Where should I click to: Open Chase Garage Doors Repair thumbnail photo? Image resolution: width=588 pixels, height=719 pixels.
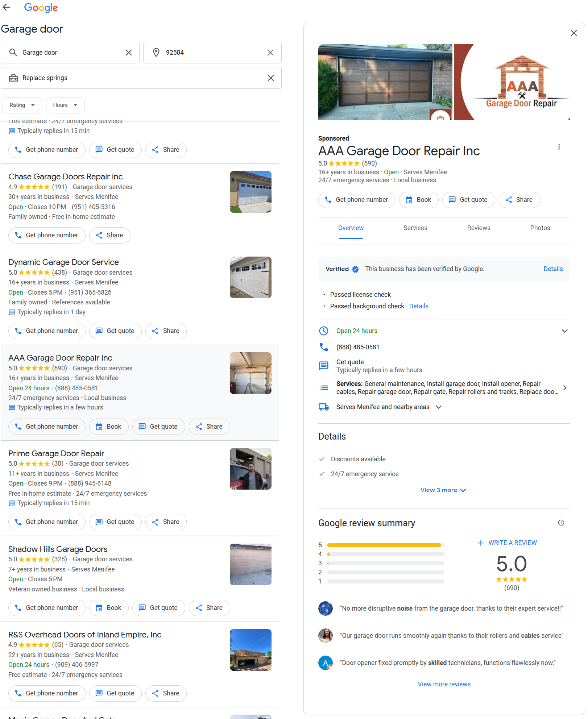[250, 192]
